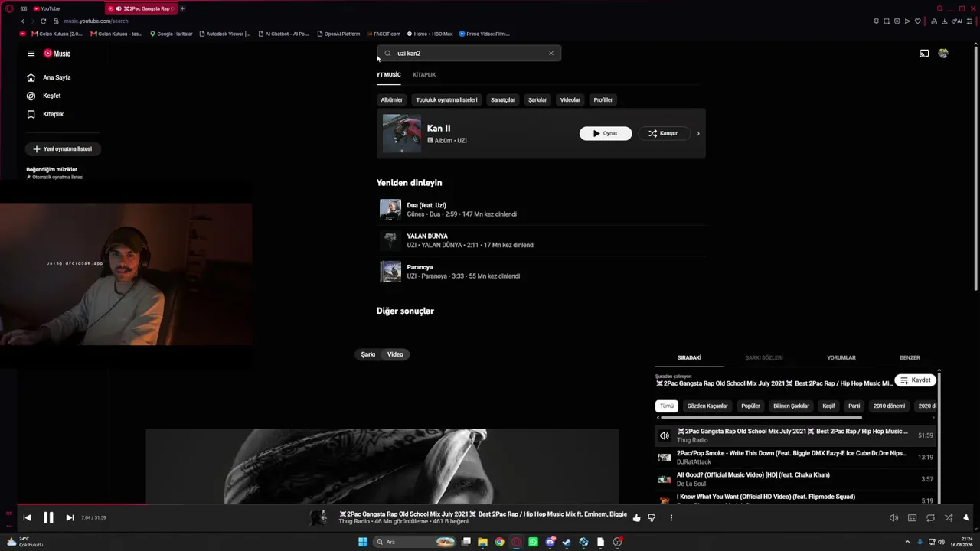Open the Kan II album cover thumbnail
The width and height of the screenshot is (980, 551).
pyautogui.click(x=402, y=134)
